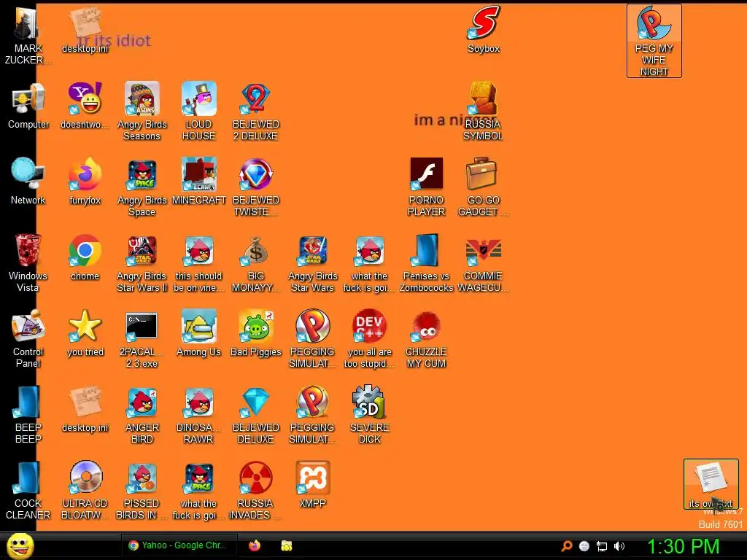Click the magnifier icon in system tray
Image resolution: width=747 pixels, height=560 pixels.
(x=567, y=546)
